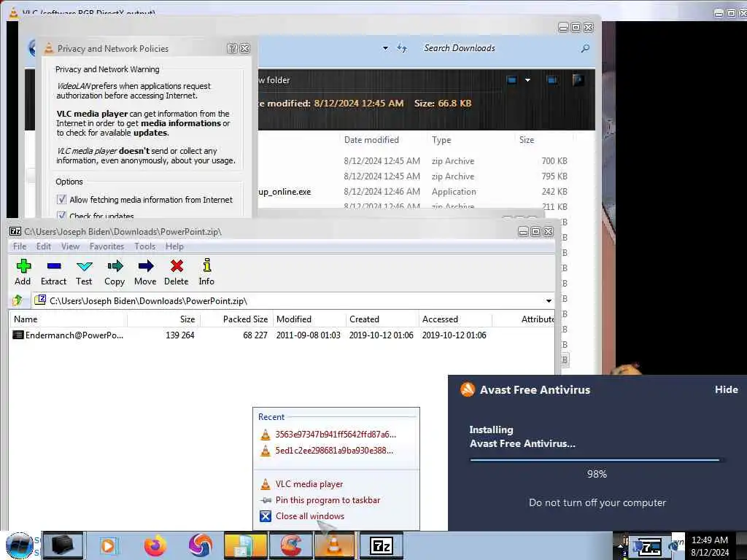Click the dark box taskbar icon next to Start
The height and width of the screenshot is (560, 747).
(63, 545)
